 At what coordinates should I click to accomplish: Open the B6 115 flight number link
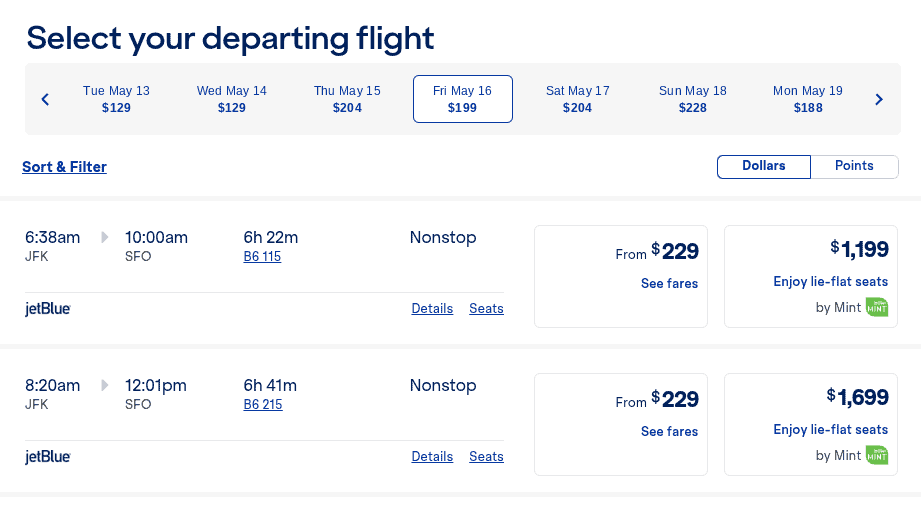pos(262,257)
